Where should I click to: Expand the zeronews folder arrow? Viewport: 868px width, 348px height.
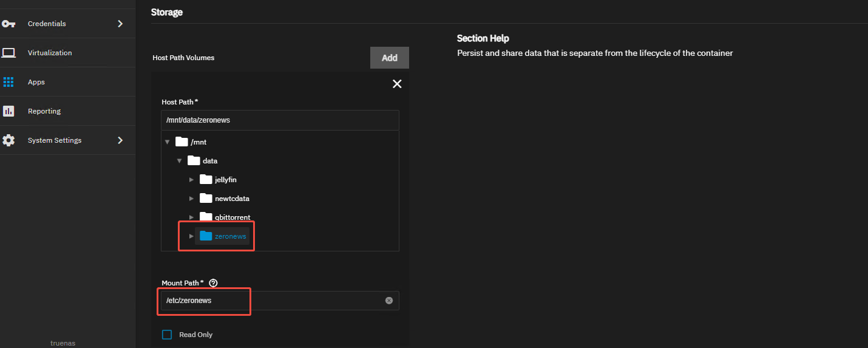tap(191, 236)
